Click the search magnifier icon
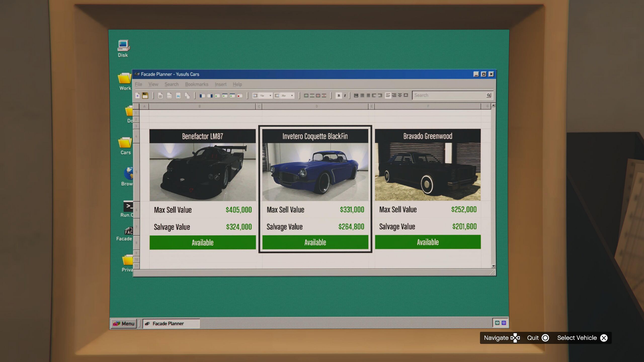Image resolution: width=644 pixels, height=362 pixels. [x=488, y=95]
